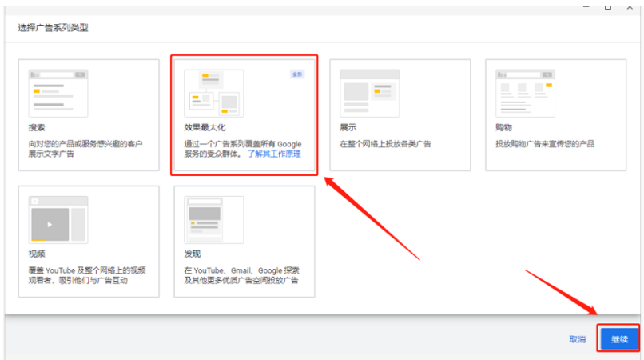This screenshot has width=644, height=360.
Task: Maximize the window
Action: pos(608,6)
